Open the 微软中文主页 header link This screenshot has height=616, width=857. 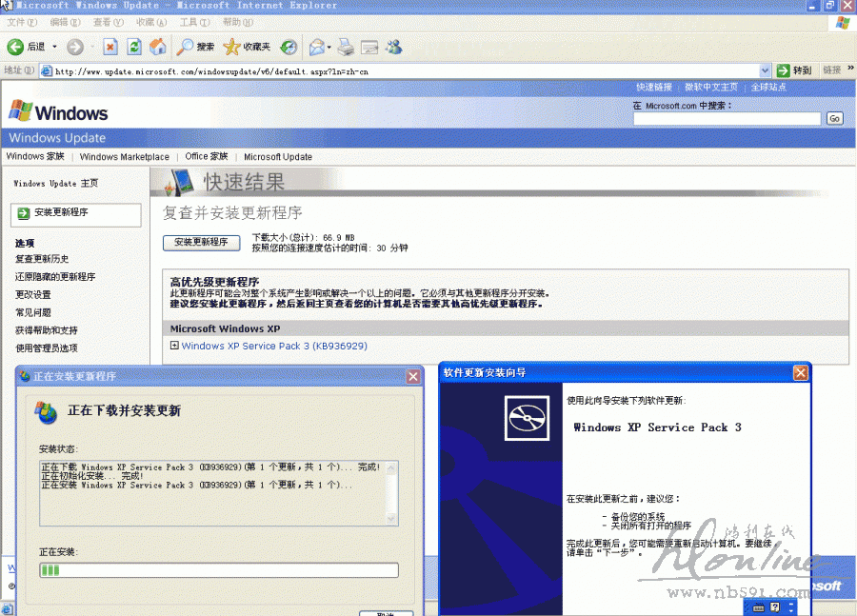coord(711,87)
